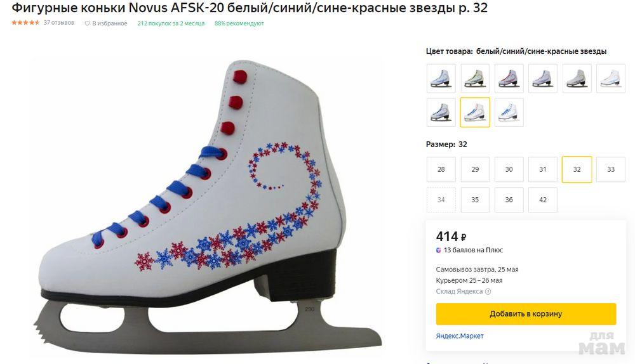This screenshot has width=635, height=364.
Task: Open the Яндекс.Маркет seller link
Action: click(460, 336)
